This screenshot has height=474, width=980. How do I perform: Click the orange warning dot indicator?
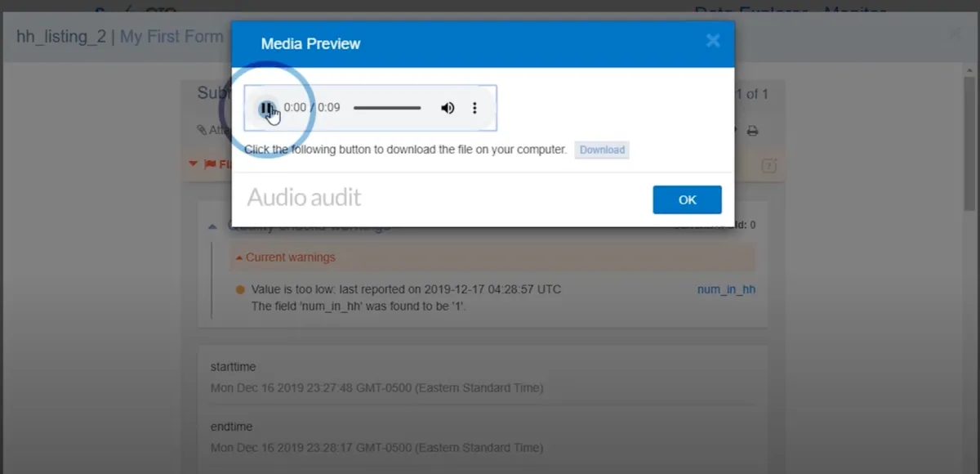click(x=240, y=289)
